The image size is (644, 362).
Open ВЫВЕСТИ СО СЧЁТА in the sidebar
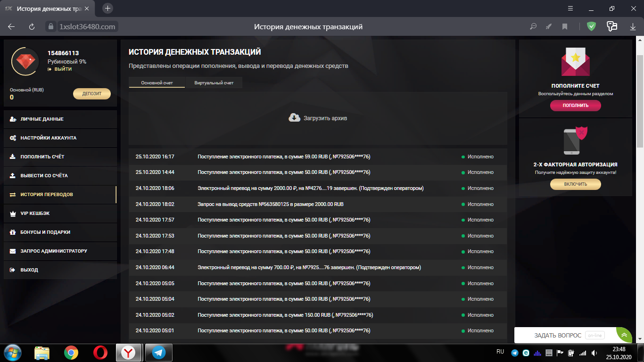(x=60, y=176)
